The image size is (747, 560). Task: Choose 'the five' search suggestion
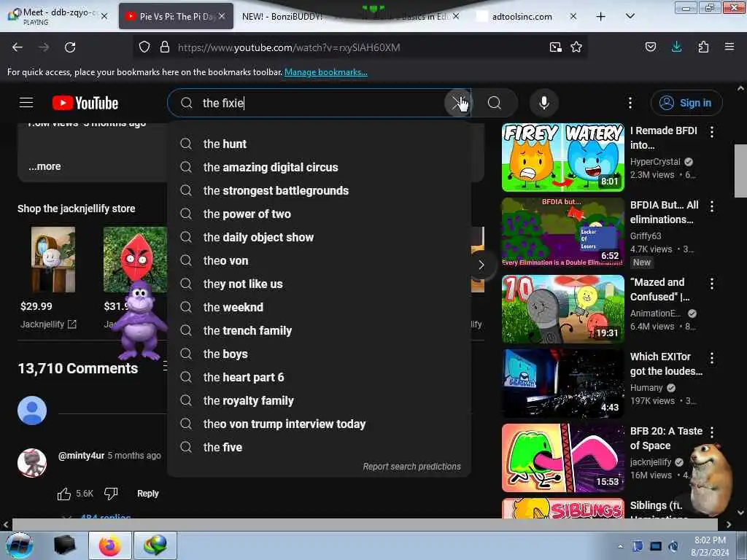pos(319,447)
